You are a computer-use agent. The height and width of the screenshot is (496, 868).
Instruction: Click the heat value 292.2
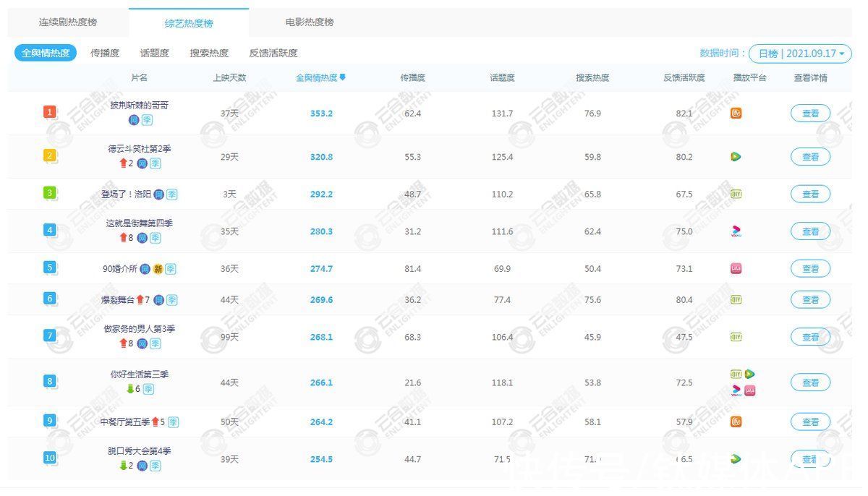[321, 194]
